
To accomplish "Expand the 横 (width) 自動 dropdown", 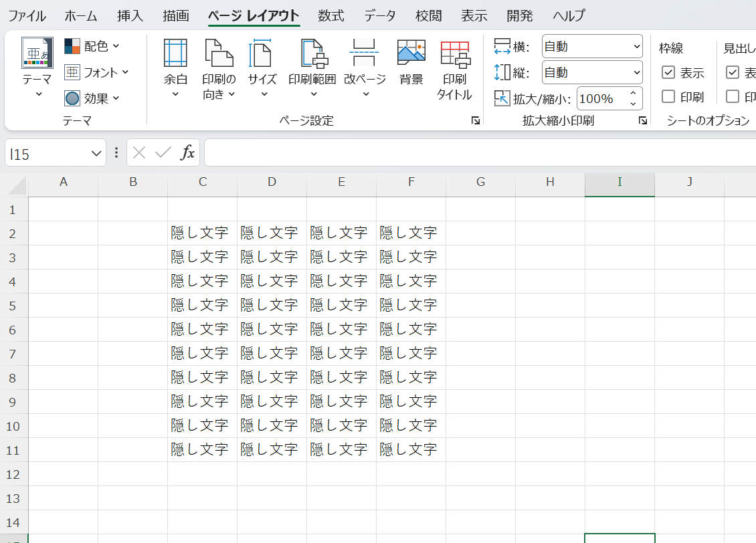I will point(592,47).
